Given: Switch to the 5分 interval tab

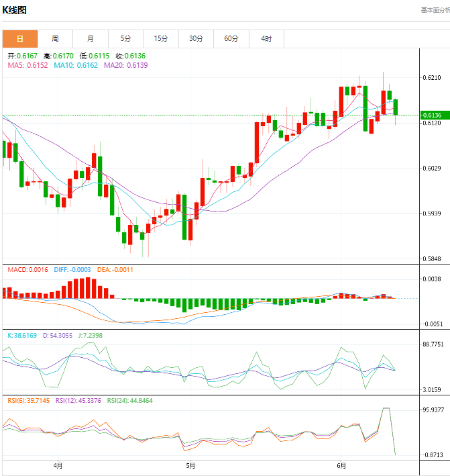Looking at the screenshot, I should 125,39.
